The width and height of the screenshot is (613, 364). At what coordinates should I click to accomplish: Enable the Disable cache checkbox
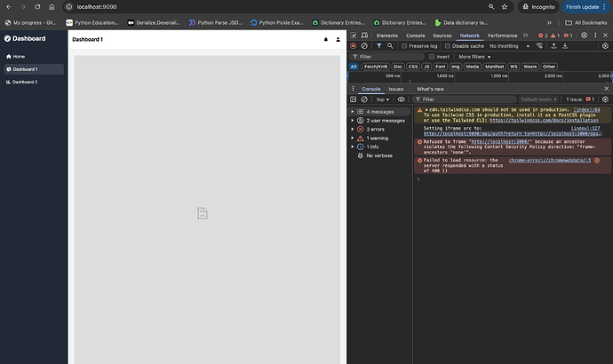pos(448,46)
